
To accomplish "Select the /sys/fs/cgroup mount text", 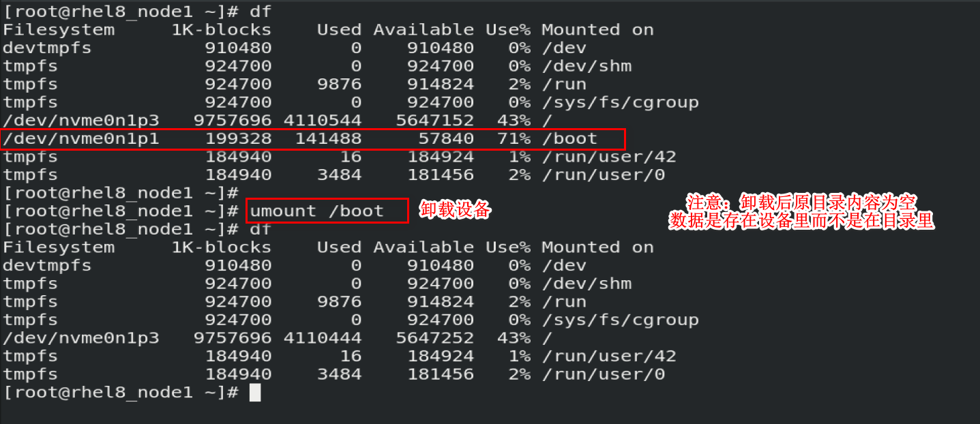I will click(620, 102).
